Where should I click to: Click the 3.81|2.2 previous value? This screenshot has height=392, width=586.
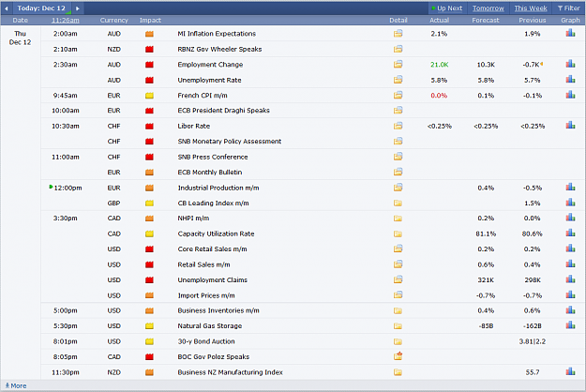[x=533, y=341]
